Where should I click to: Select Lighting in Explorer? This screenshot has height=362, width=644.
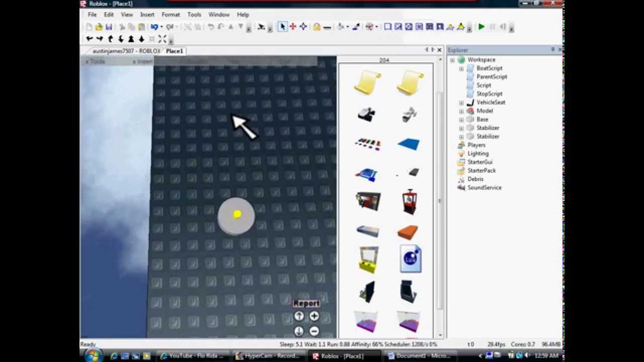(478, 154)
